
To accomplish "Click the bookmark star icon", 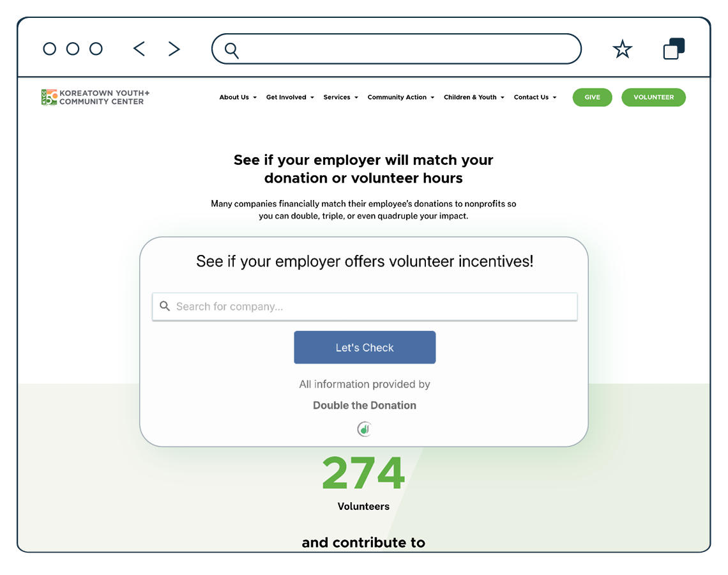I will [x=623, y=49].
